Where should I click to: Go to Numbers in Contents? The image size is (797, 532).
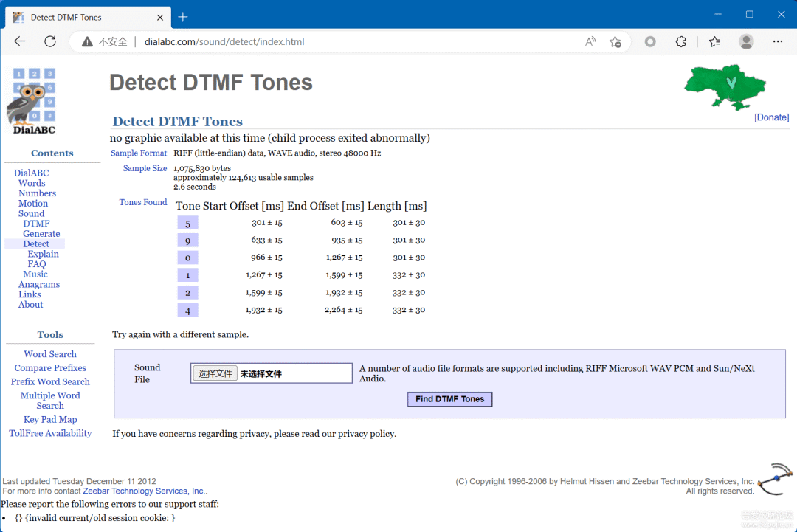click(x=37, y=193)
